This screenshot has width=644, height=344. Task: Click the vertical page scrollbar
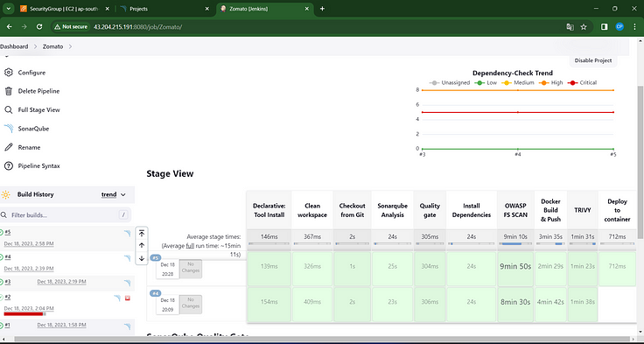pos(640,162)
